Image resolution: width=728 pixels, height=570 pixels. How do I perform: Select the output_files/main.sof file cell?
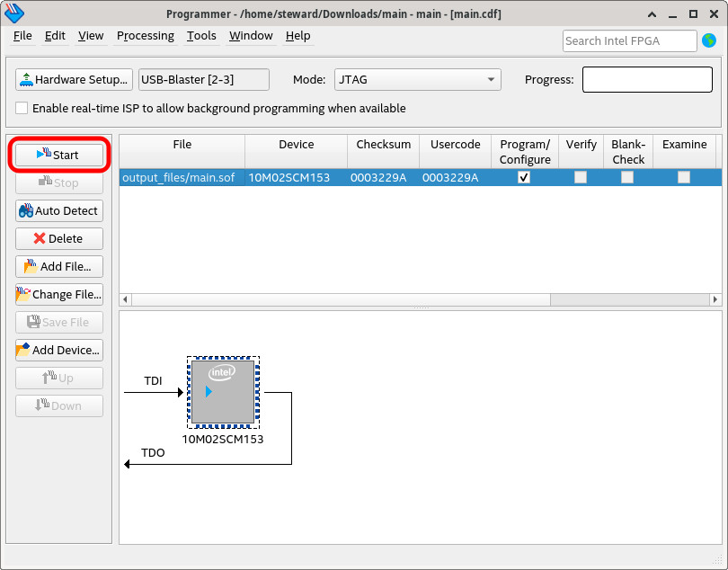coord(182,177)
